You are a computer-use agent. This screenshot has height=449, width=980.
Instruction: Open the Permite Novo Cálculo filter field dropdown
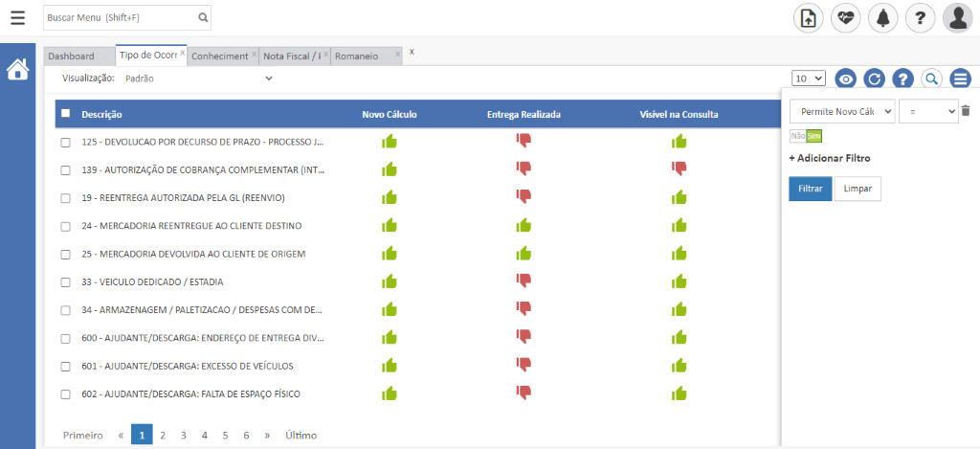(841, 112)
